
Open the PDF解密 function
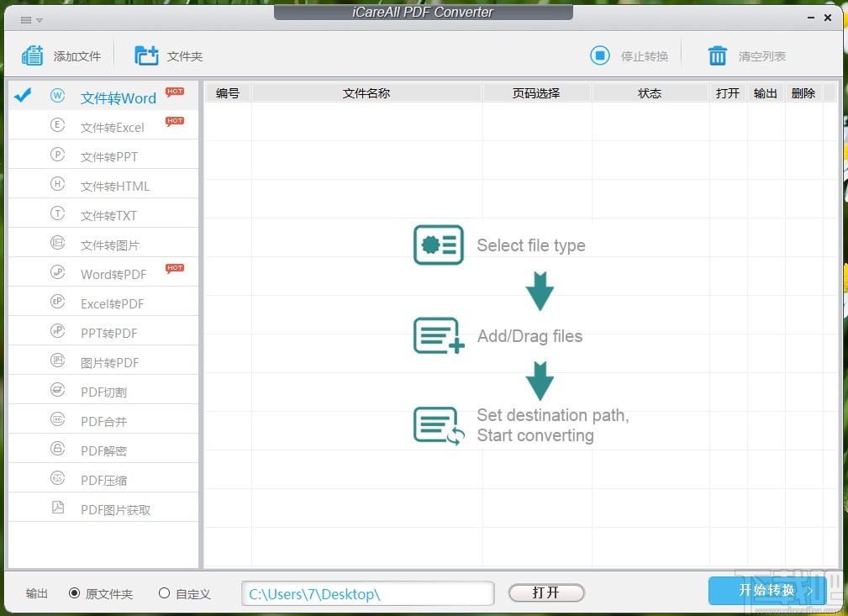click(x=103, y=448)
